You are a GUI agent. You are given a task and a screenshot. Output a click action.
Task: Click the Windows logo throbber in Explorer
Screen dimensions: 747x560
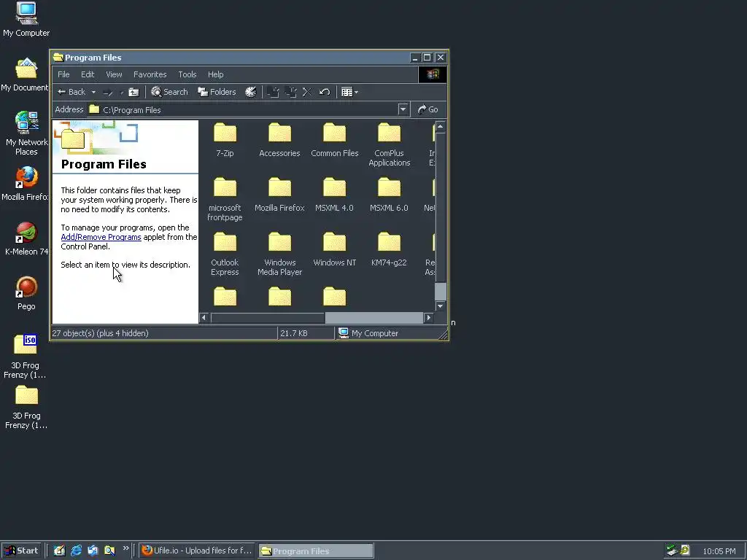click(x=432, y=74)
